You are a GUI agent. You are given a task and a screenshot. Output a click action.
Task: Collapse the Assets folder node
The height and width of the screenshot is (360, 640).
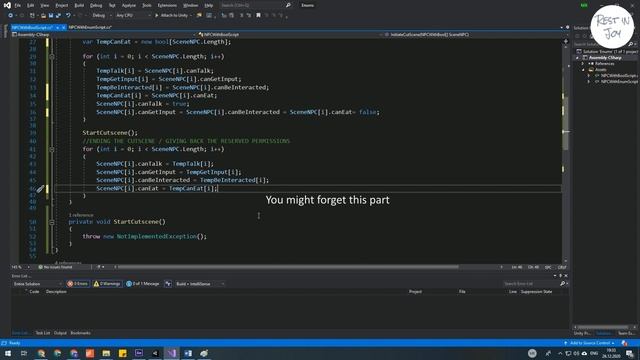coord(583,70)
